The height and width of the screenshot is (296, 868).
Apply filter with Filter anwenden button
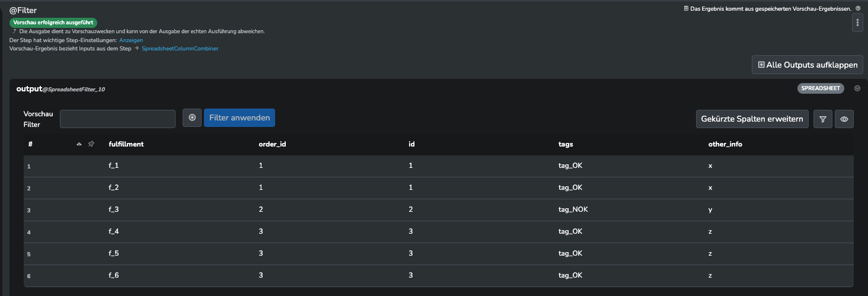click(240, 117)
